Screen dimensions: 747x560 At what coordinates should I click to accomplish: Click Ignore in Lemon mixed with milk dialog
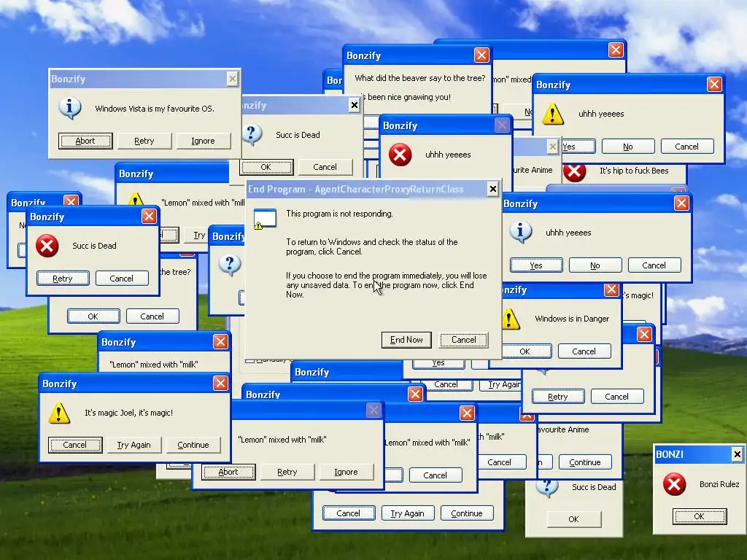point(347,472)
